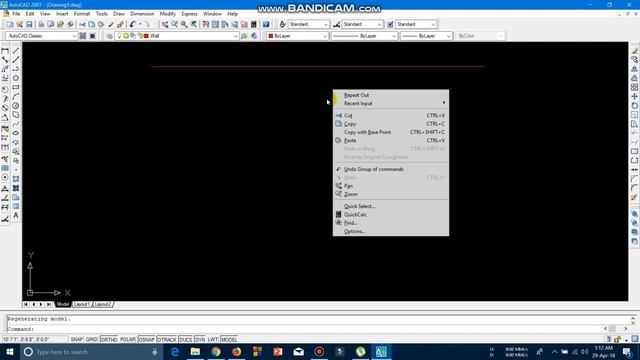Click Pan in the context menu

391,186
